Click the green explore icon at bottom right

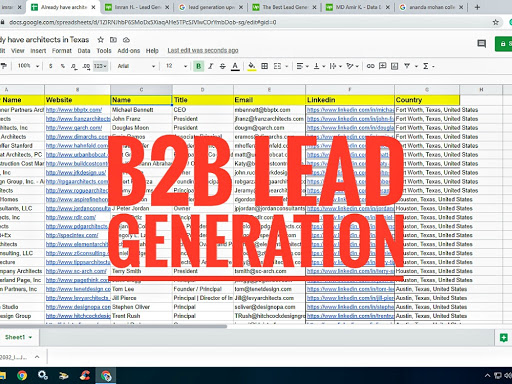[x=503, y=338]
